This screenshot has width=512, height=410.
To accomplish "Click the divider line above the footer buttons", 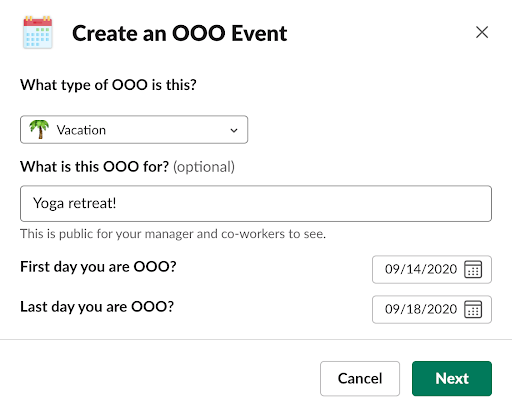I will pos(256,339).
